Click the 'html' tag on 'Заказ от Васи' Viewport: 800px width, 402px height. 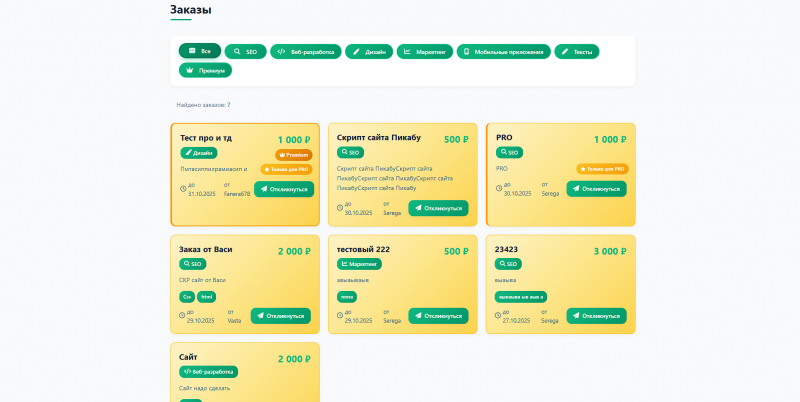[207, 297]
